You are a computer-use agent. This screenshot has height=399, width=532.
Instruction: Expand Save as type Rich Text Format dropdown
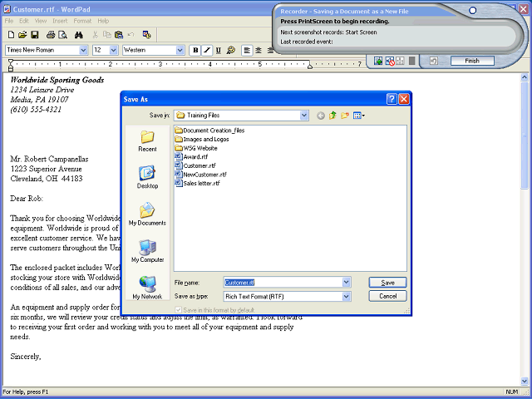pyautogui.click(x=346, y=297)
